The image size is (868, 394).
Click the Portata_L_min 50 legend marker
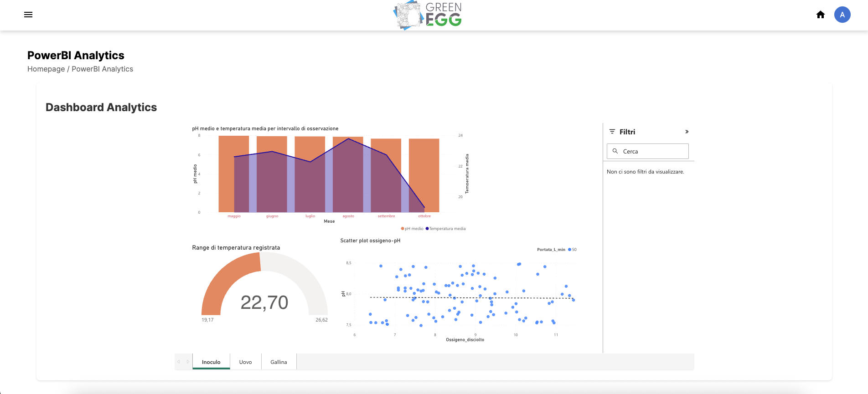click(570, 250)
